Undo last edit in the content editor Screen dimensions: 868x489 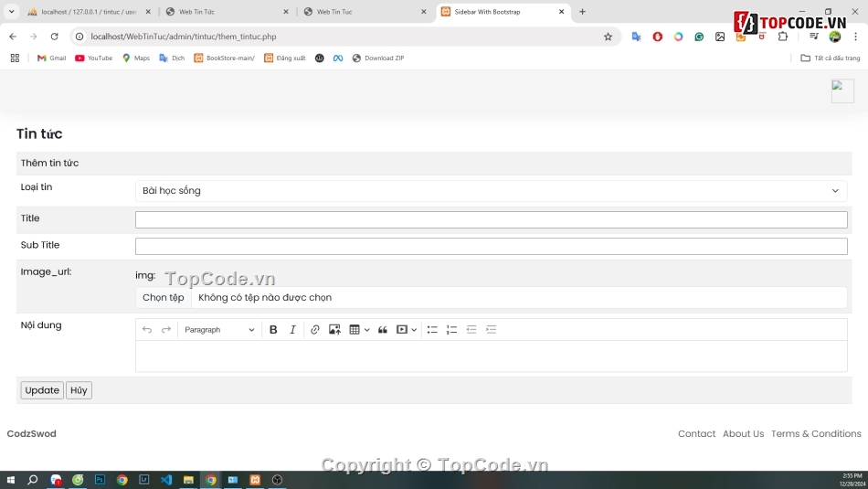pyautogui.click(x=147, y=330)
